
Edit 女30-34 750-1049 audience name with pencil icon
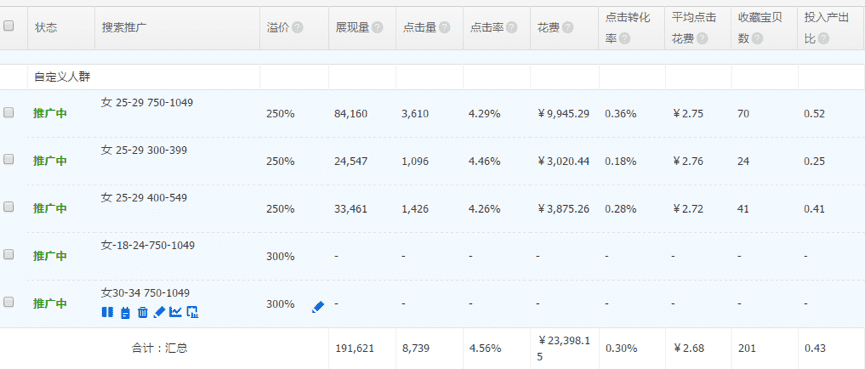click(x=159, y=312)
